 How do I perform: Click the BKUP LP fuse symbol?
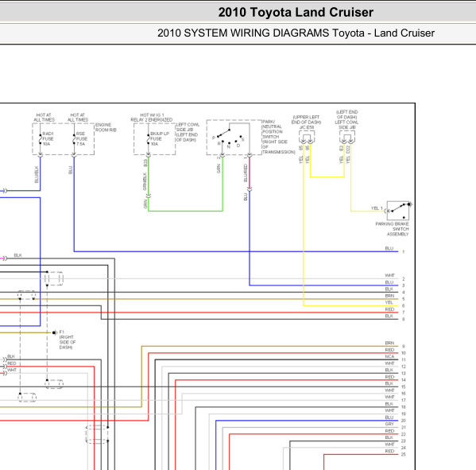pos(149,139)
